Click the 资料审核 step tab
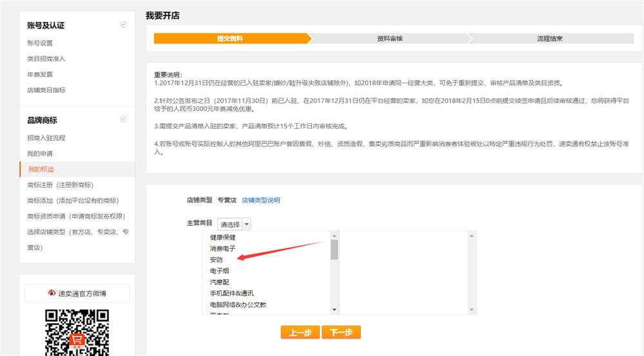 click(x=389, y=39)
